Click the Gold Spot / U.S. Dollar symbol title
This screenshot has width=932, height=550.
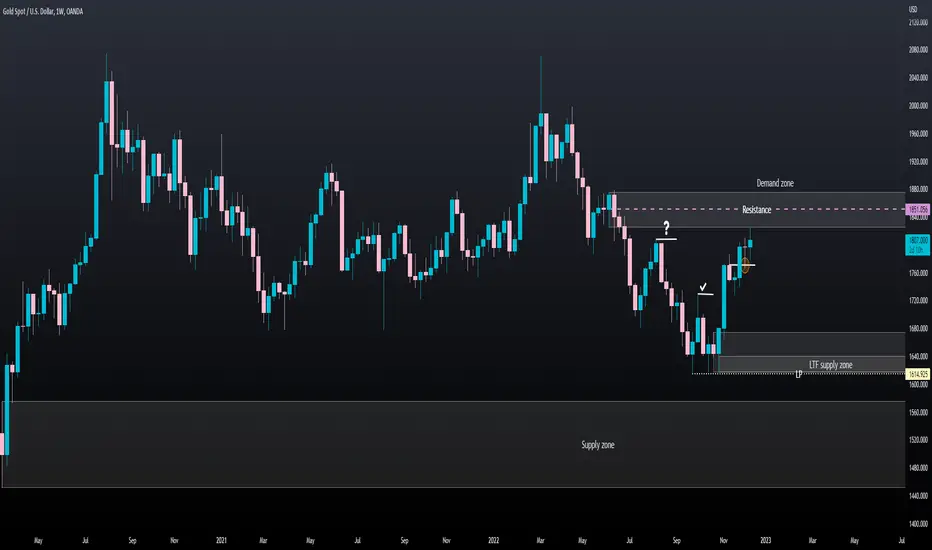click(43, 11)
